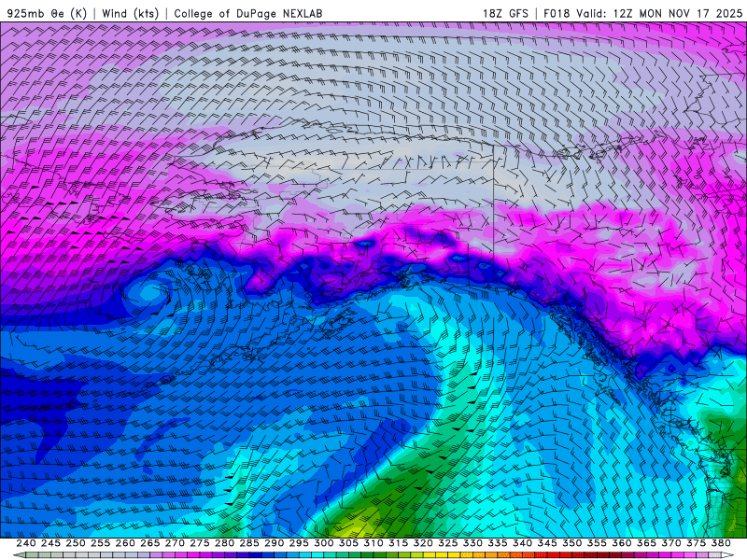This screenshot has height=560, width=747.
Task: Click the 340 value on the color scale
Action: [x=522, y=543]
